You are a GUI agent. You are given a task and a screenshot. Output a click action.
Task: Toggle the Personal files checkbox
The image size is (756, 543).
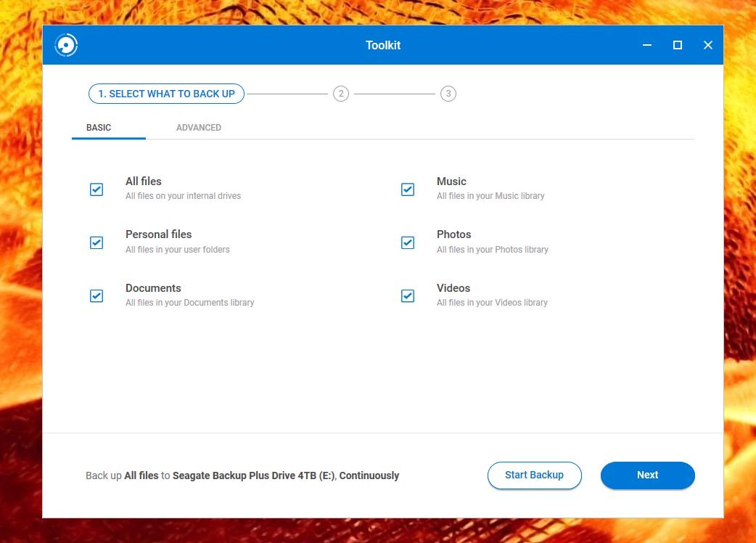(x=96, y=242)
